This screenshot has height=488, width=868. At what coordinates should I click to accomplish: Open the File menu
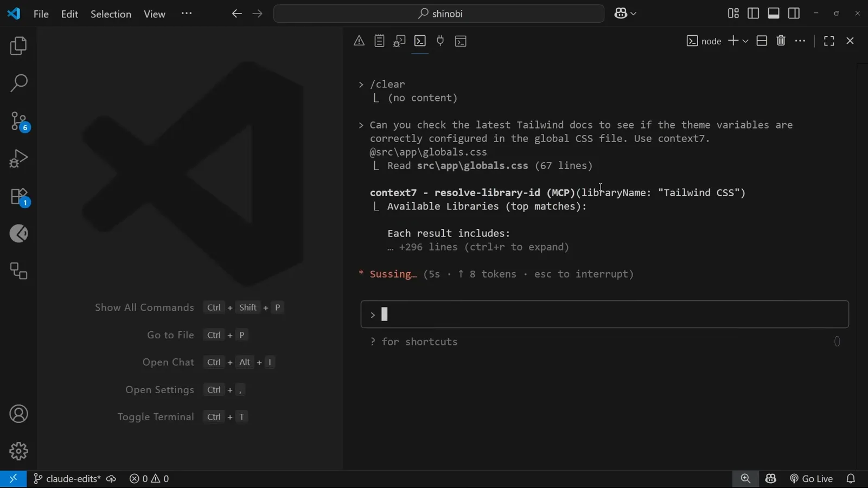(41, 14)
